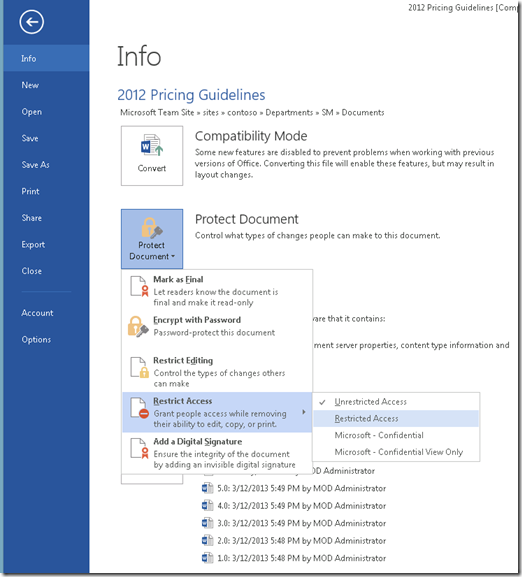
Task: Click the document location breadcrumb path
Action: tap(252, 113)
